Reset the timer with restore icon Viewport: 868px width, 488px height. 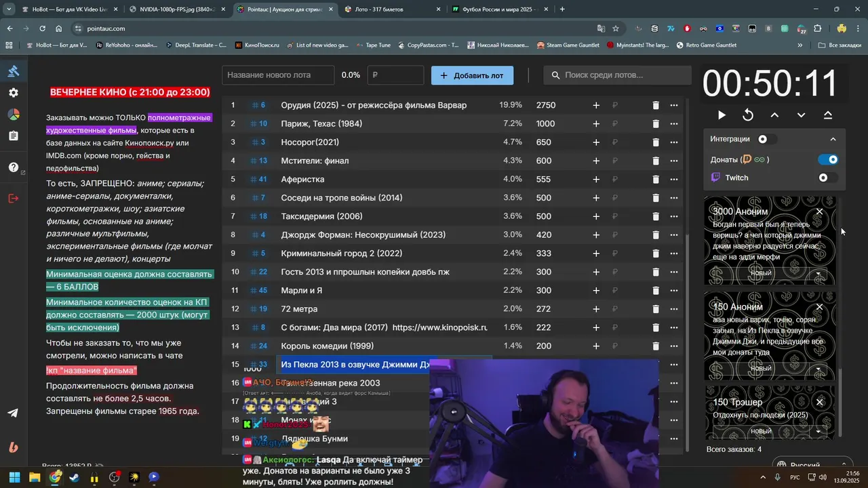point(748,115)
